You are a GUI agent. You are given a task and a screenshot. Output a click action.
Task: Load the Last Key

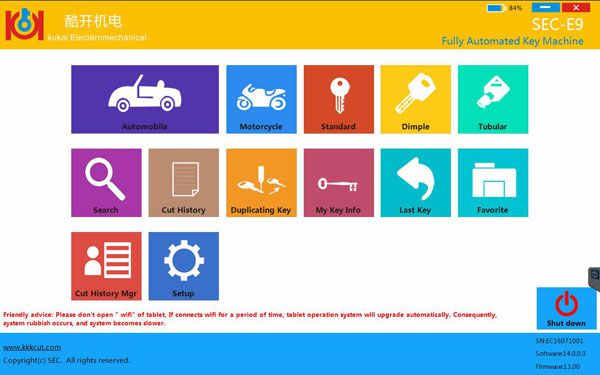[416, 183]
